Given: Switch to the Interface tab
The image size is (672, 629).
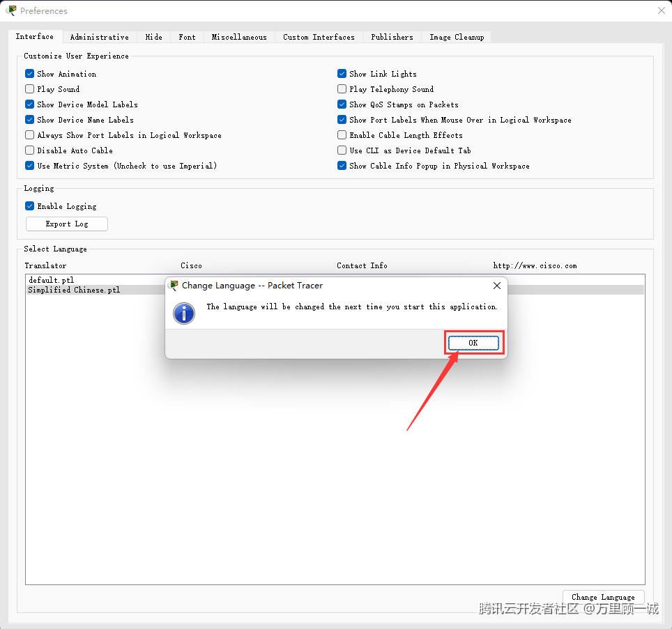Looking at the screenshot, I should pos(35,36).
